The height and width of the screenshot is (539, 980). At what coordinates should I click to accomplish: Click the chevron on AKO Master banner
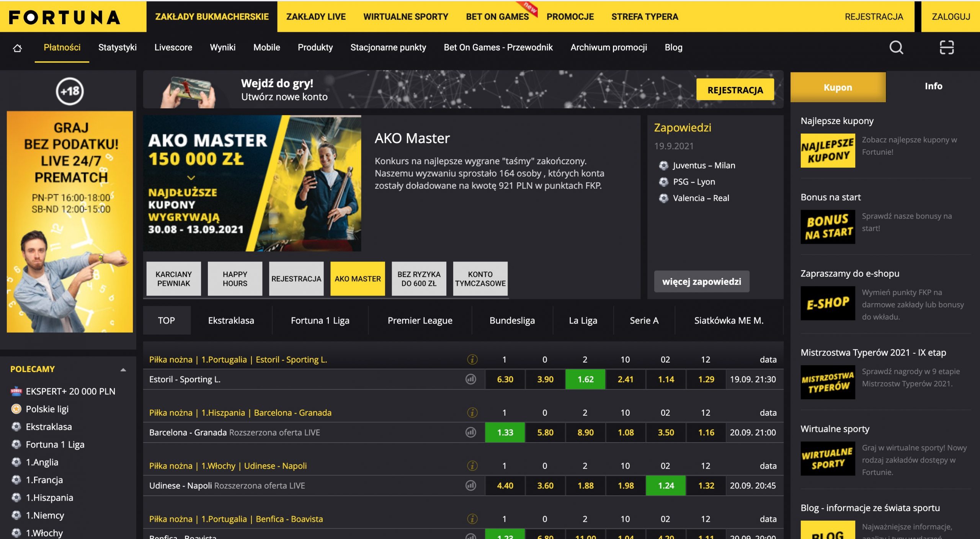191,178
